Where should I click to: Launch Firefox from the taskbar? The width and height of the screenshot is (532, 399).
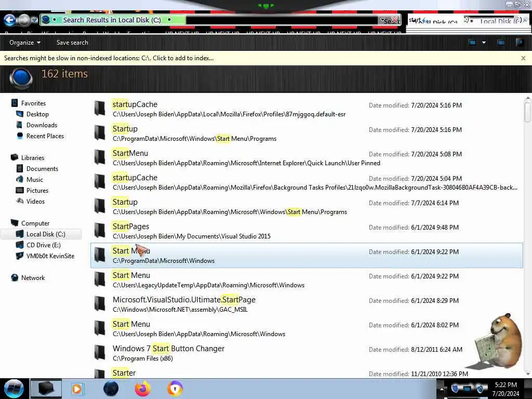[142, 389]
